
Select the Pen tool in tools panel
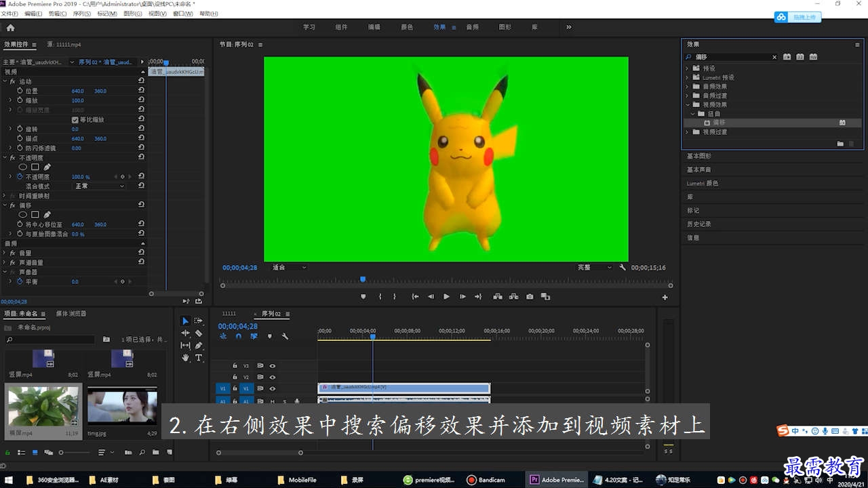click(x=199, y=345)
